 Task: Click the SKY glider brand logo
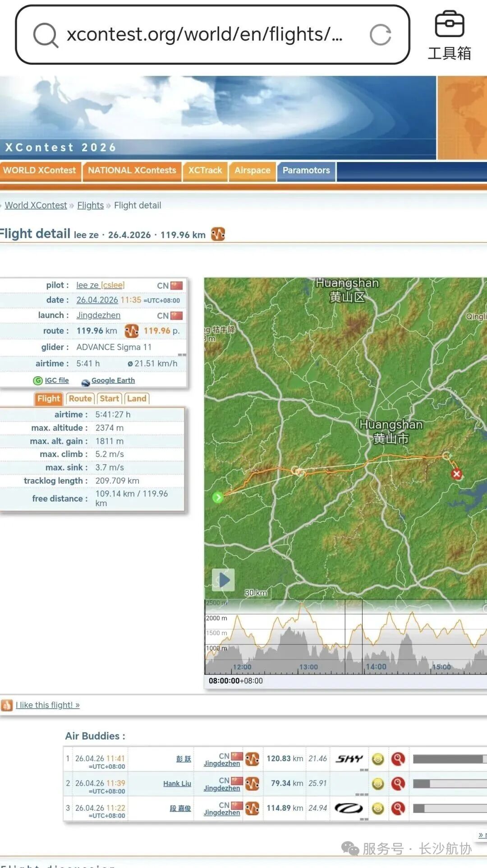click(349, 759)
